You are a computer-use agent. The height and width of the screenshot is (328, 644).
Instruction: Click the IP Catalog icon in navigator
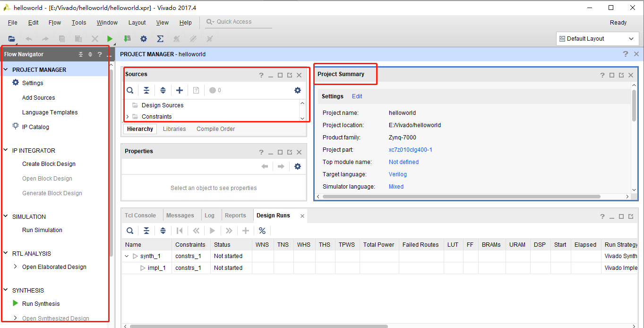pos(16,127)
